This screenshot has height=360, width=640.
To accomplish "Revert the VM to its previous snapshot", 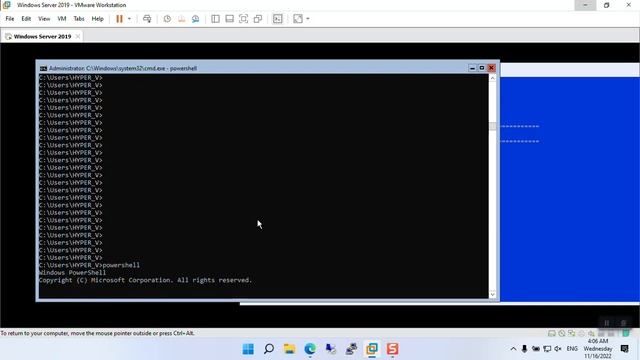I will tap(182, 19).
